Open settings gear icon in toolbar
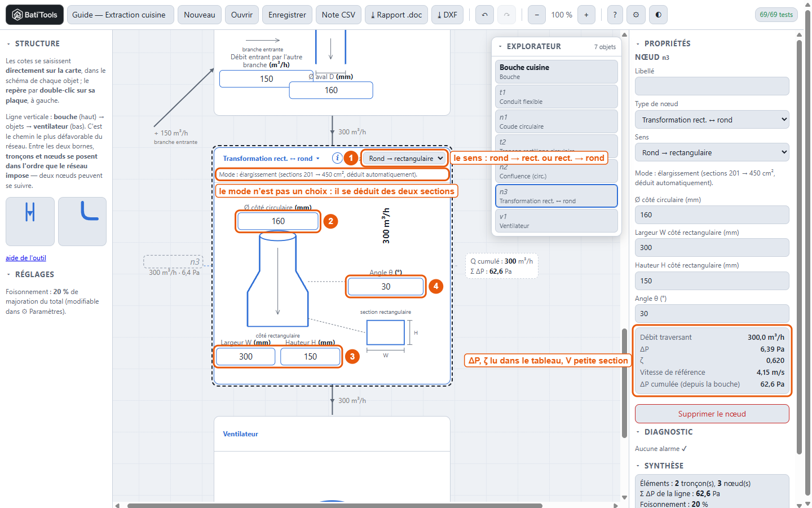 pyautogui.click(x=636, y=15)
